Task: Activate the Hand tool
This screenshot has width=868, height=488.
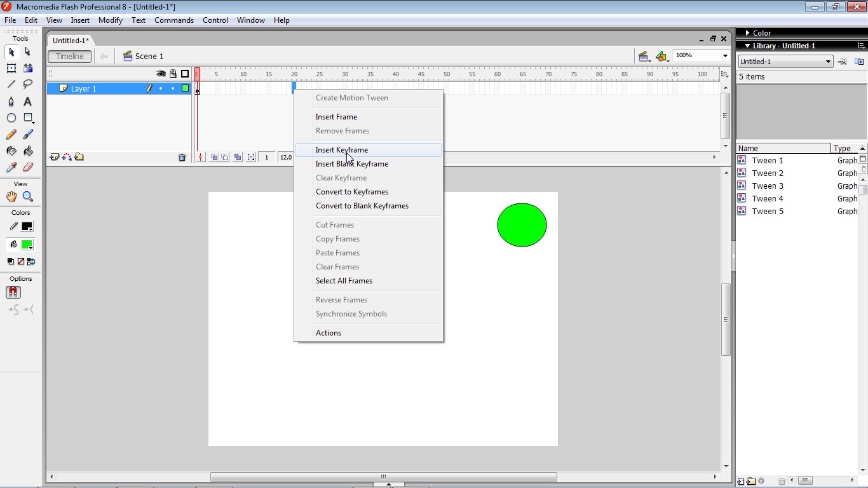Action: point(11,197)
